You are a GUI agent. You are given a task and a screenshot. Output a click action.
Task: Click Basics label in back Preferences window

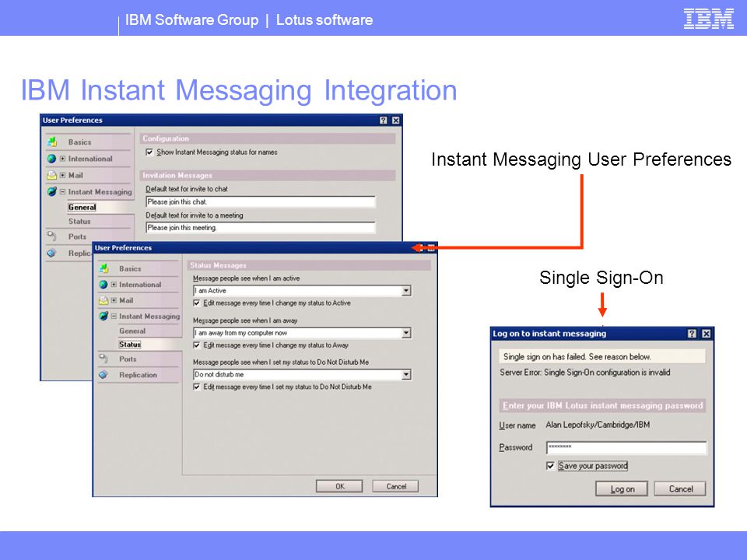79,142
